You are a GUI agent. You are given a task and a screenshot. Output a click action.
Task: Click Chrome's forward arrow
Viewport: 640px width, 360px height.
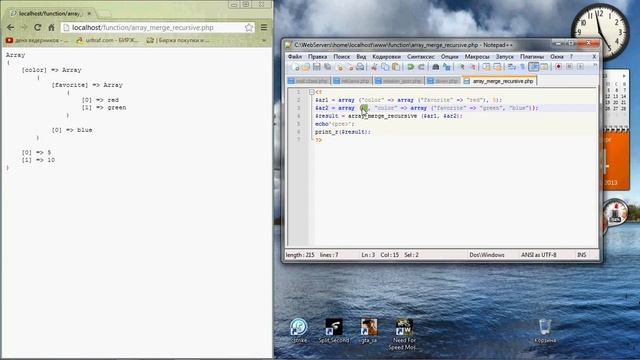click(24, 27)
